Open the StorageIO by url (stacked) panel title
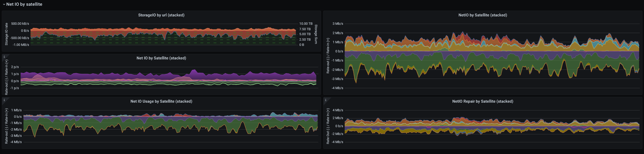This screenshot has width=644, height=154. tap(161, 15)
